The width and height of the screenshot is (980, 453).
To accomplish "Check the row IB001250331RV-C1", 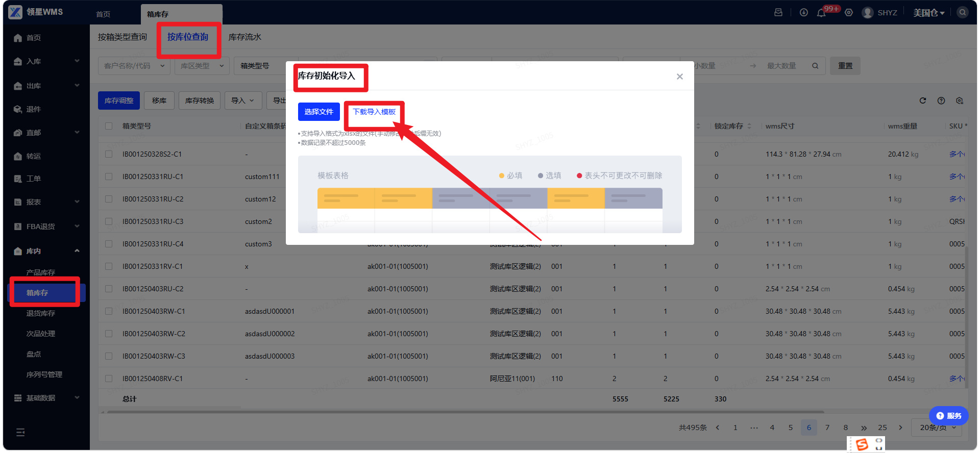I will 109,266.
